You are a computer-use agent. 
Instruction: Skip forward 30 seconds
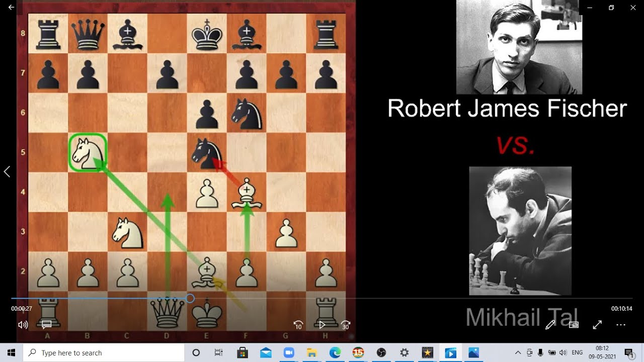pyautogui.click(x=346, y=325)
